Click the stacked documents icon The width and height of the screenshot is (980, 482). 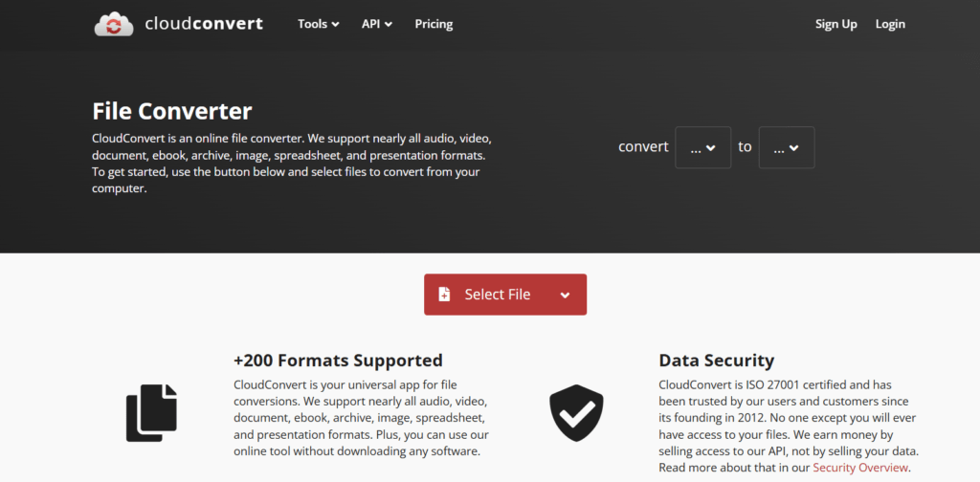[x=152, y=412]
